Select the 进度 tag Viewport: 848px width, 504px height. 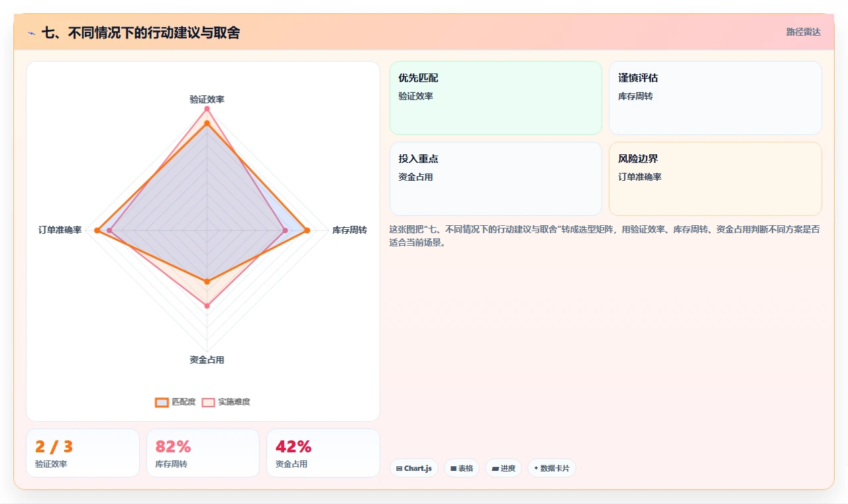(x=503, y=468)
